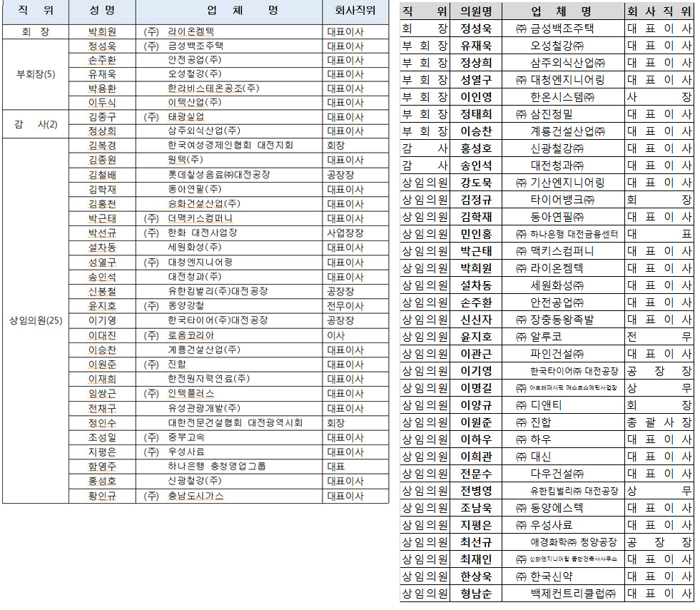Select company '다우건설㈜'
The width and height of the screenshot is (700, 610).
pyautogui.click(x=557, y=474)
